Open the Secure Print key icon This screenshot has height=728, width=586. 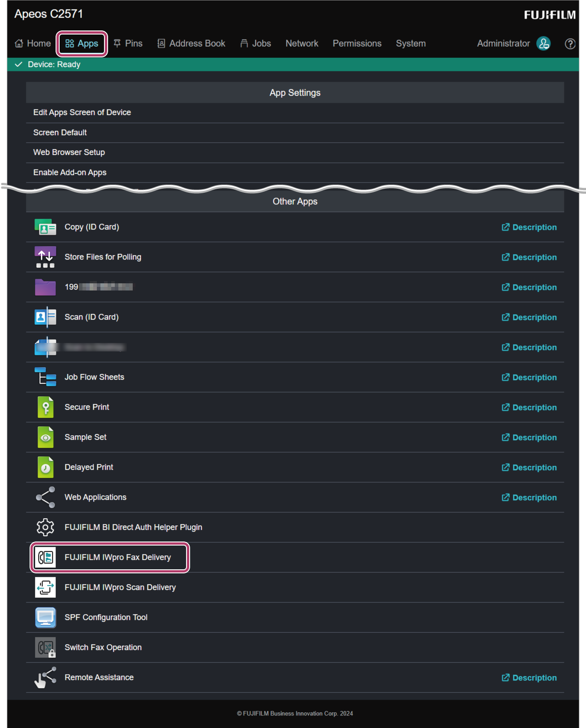[x=45, y=407]
